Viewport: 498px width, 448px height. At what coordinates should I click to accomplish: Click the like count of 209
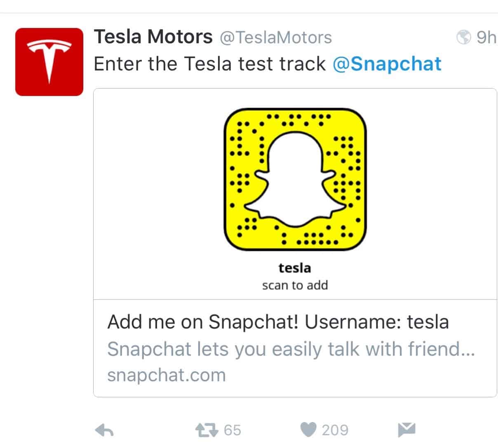pos(335,430)
